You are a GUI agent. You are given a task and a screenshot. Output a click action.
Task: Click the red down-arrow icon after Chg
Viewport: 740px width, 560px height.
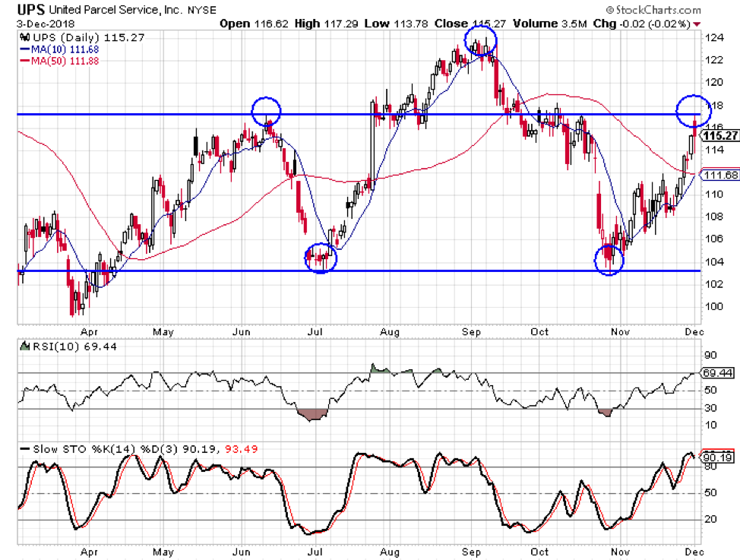coord(697,24)
